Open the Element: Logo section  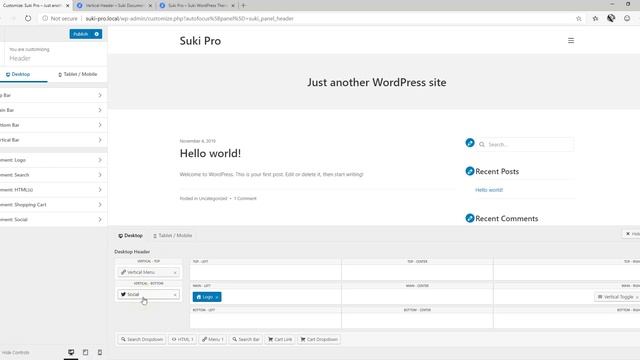(53, 160)
